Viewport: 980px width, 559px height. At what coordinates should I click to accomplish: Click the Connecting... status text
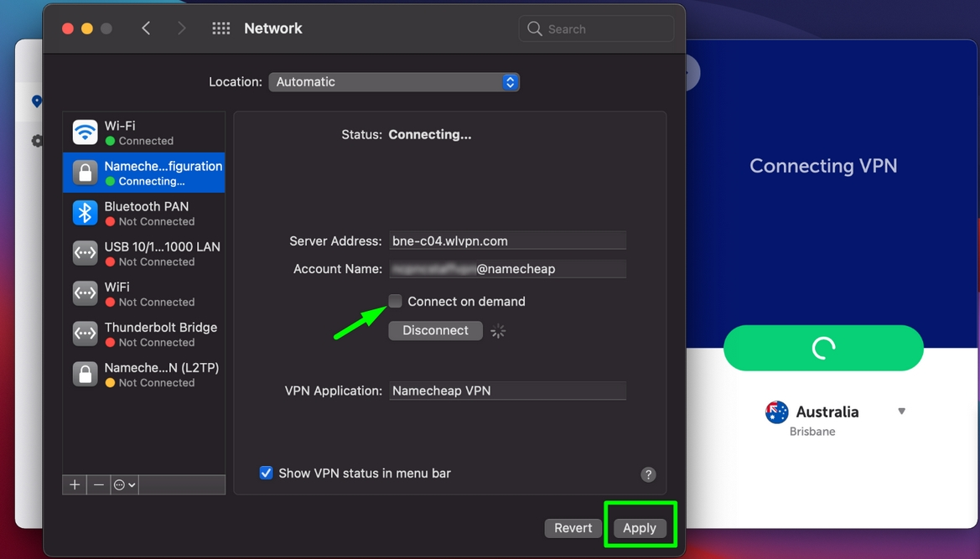[430, 134]
